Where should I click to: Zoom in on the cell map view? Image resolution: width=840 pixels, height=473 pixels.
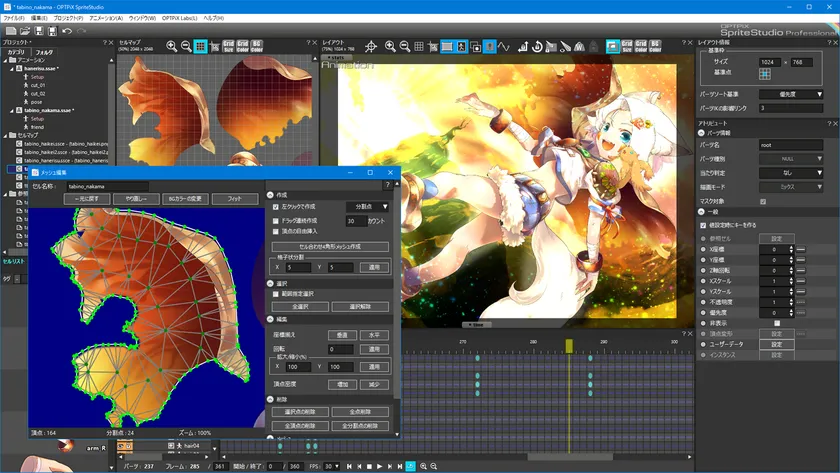pyautogui.click(x=172, y=46)
